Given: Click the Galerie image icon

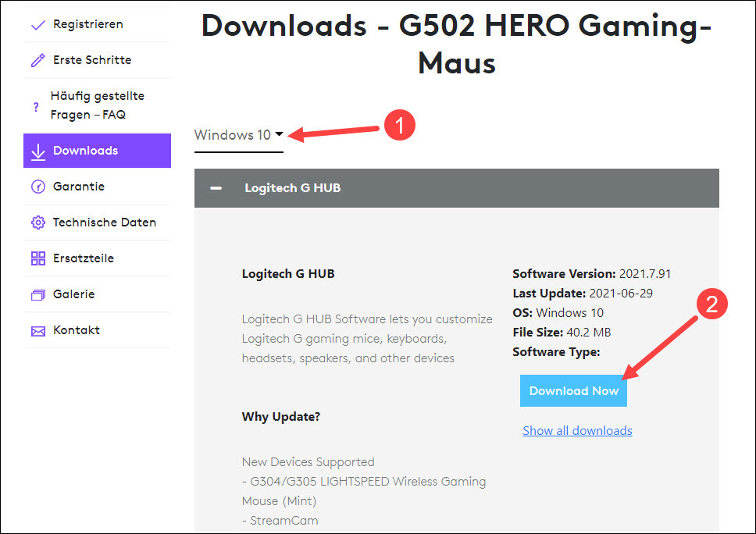Looking at the screenshot, I should 37,294.
